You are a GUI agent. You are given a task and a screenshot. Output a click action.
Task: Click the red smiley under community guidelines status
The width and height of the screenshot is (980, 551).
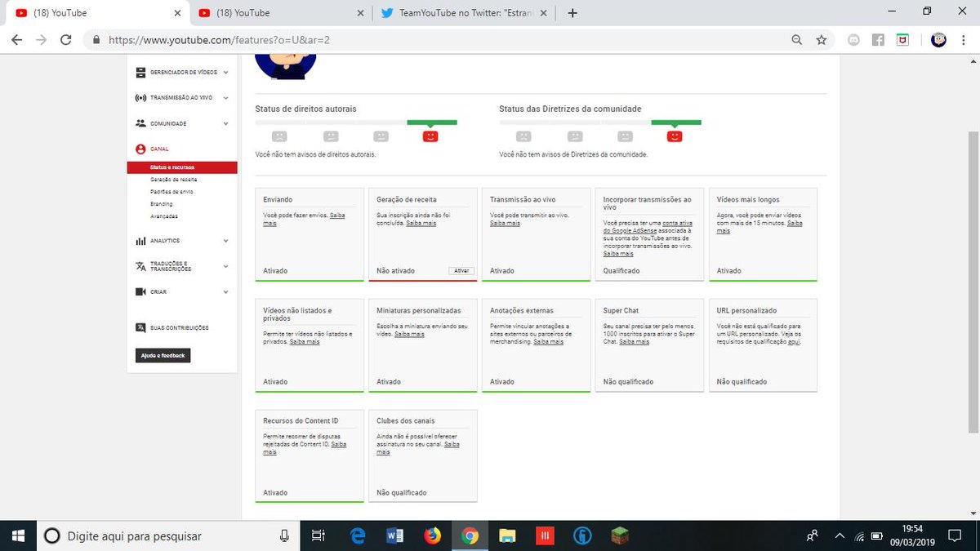tap(675, 136)
